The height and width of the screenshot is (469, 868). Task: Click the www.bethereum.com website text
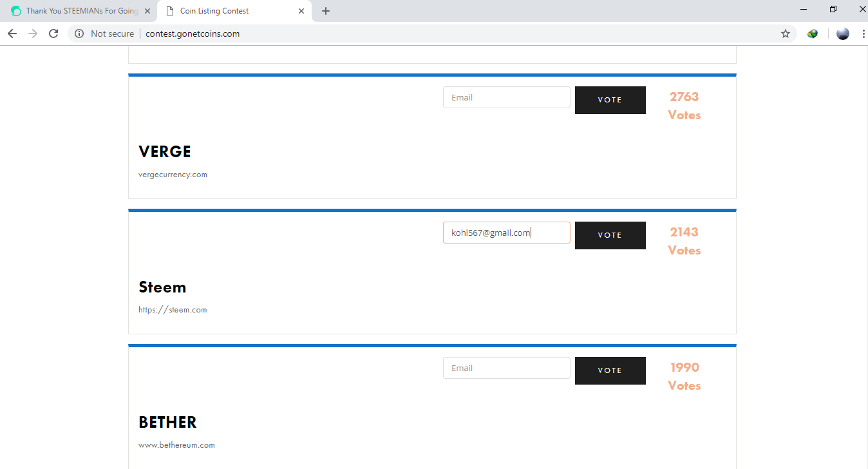176,445
